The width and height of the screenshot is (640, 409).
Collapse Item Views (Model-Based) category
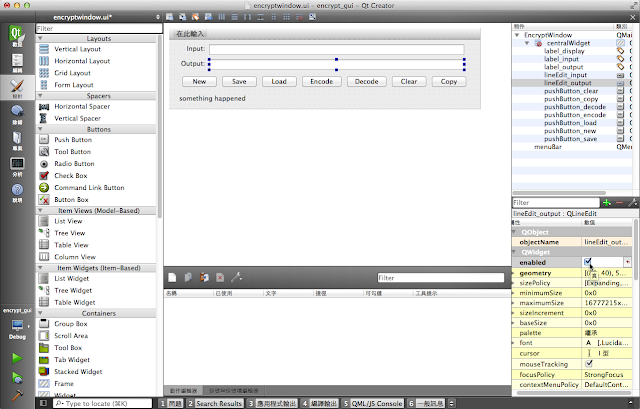[x=40, y=210]
